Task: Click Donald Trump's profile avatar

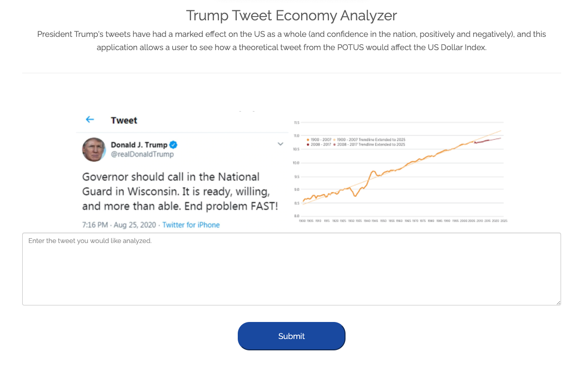Action: pos(94,149)
